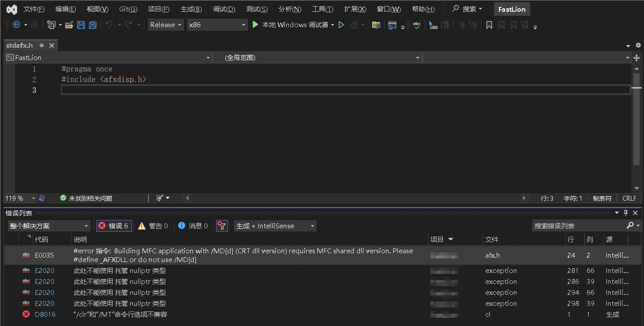Viewport: 644px width, 326px height.
Task: Click the auto-hide pin of error list panel
Action: [626, 213]
